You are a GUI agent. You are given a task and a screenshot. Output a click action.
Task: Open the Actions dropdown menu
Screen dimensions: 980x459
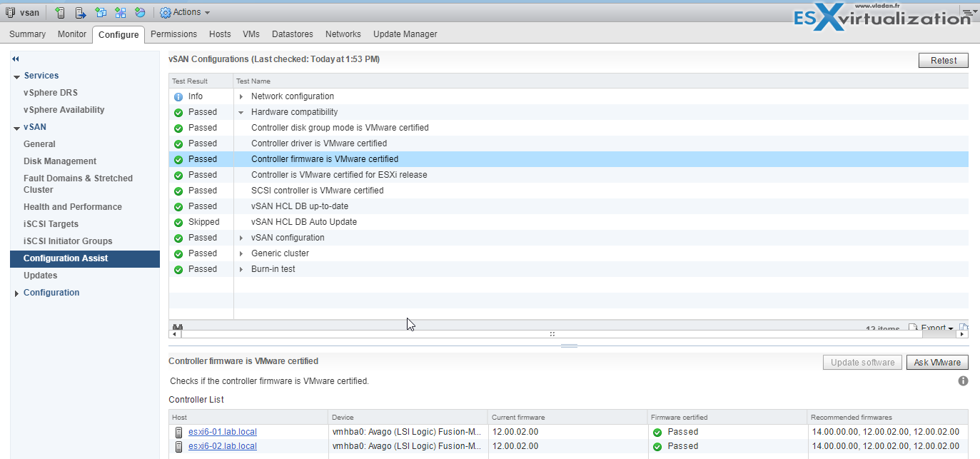pos(186,12)
